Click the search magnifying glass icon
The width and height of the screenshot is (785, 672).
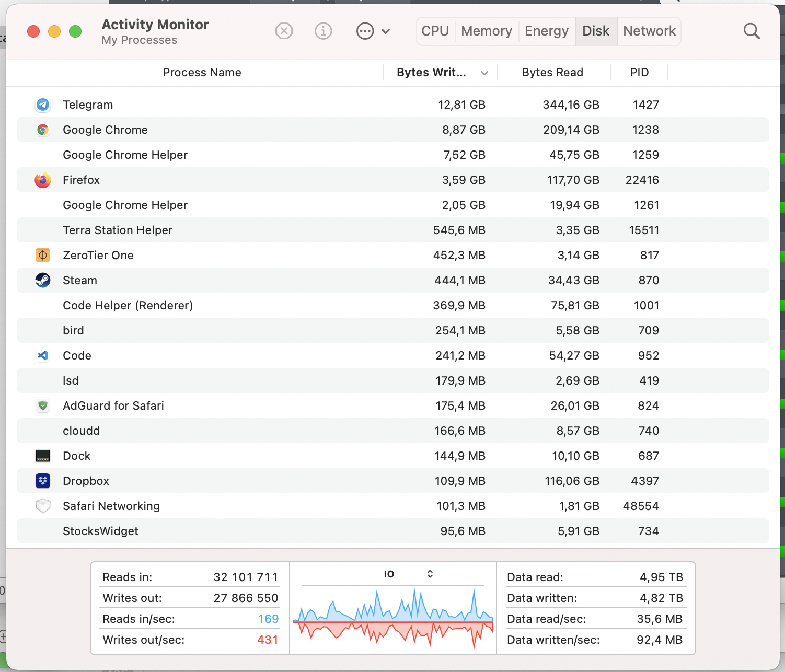(751, 31)
